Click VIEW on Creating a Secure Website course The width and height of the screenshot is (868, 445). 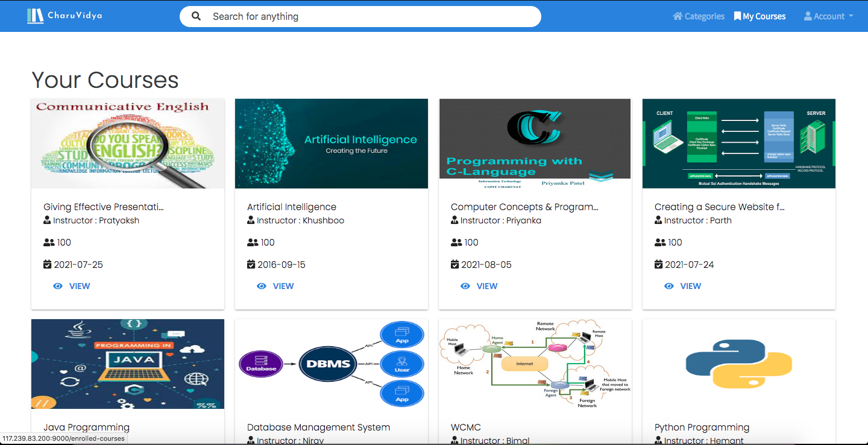(x=683, y=286)
